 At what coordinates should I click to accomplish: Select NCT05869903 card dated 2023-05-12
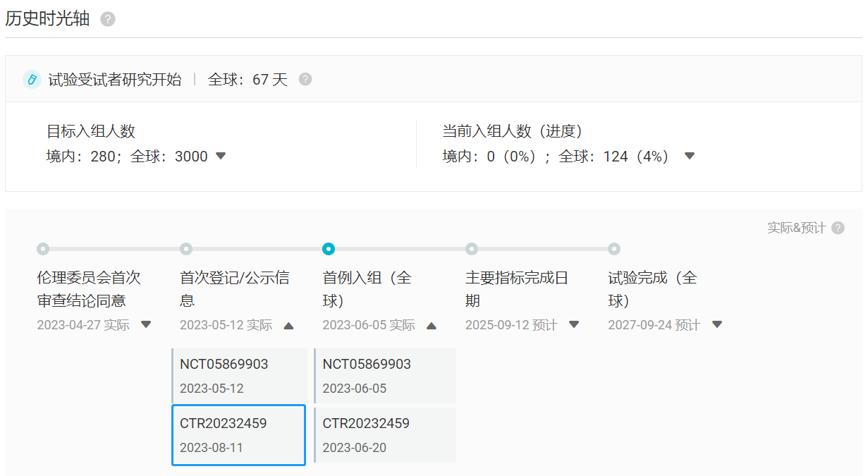click(239, 376)
